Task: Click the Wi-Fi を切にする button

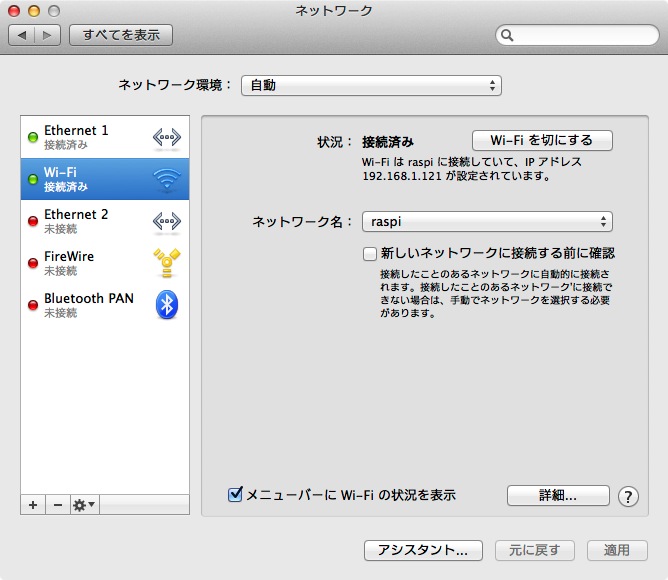Action: click(541, 140)
